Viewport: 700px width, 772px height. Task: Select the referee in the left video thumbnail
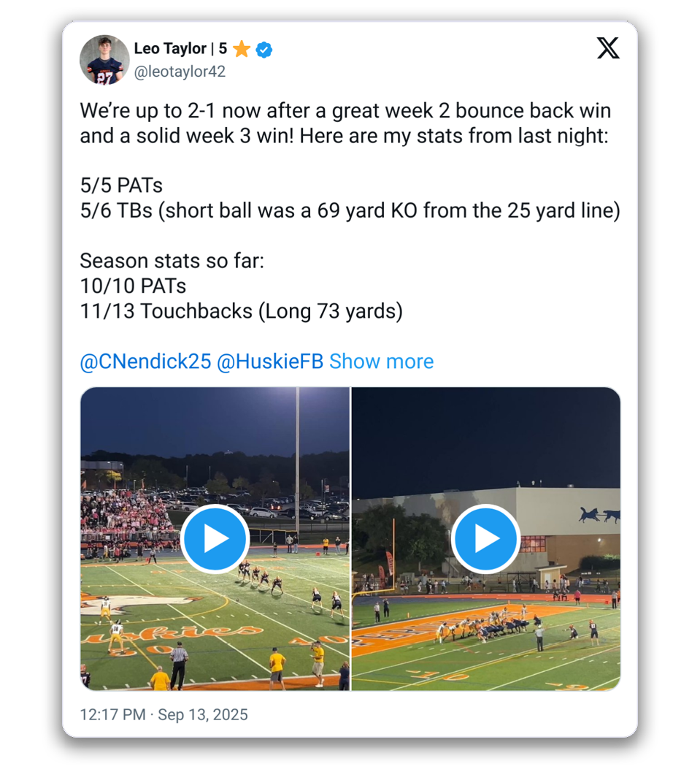click(x=178, y=663)
